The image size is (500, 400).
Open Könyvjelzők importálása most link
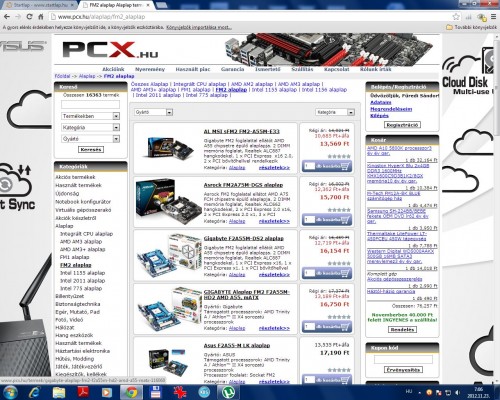pyautogui.click(x=199, y=27)
